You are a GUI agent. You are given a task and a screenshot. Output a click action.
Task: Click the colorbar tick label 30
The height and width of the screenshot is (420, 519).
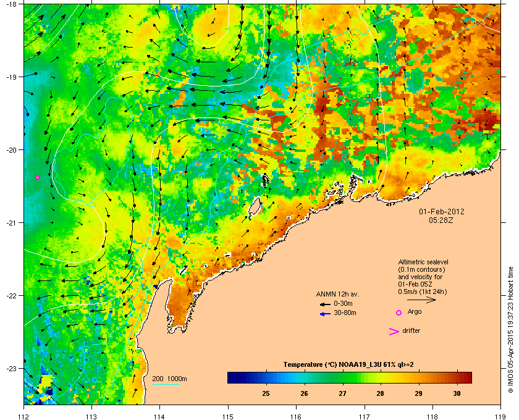point(457,393)
